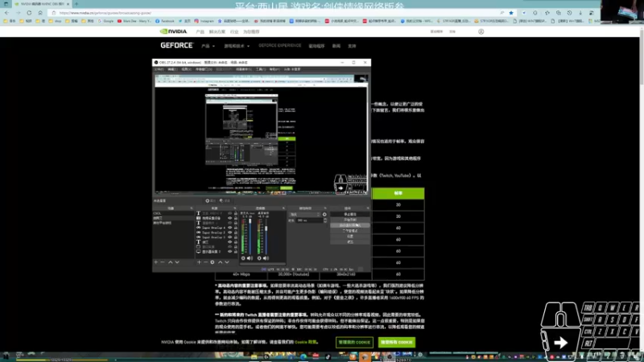Image resolution: width=644 pixels, height=362 pixels.
Task: Toggle visibility of display capture 2 source
Action: [230, 252]
